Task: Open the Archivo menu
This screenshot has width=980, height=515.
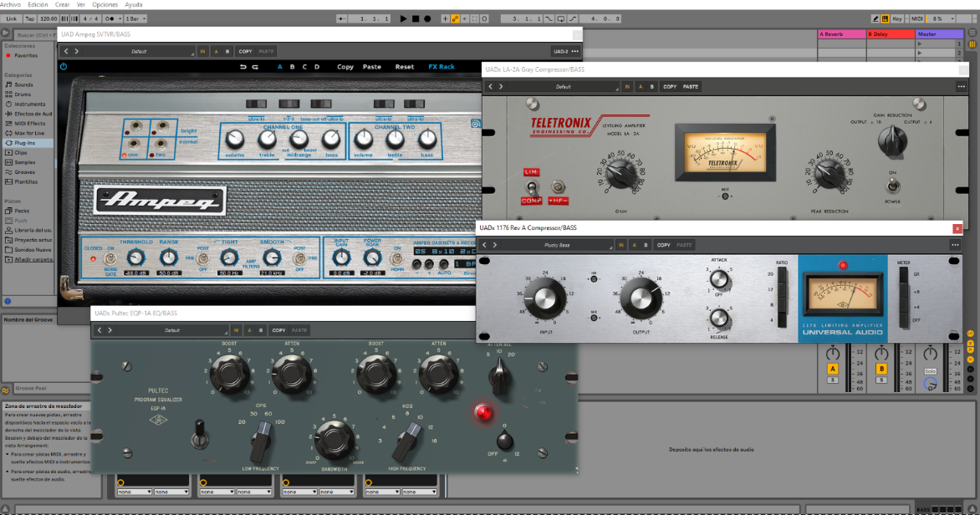Action: (11, 4)
